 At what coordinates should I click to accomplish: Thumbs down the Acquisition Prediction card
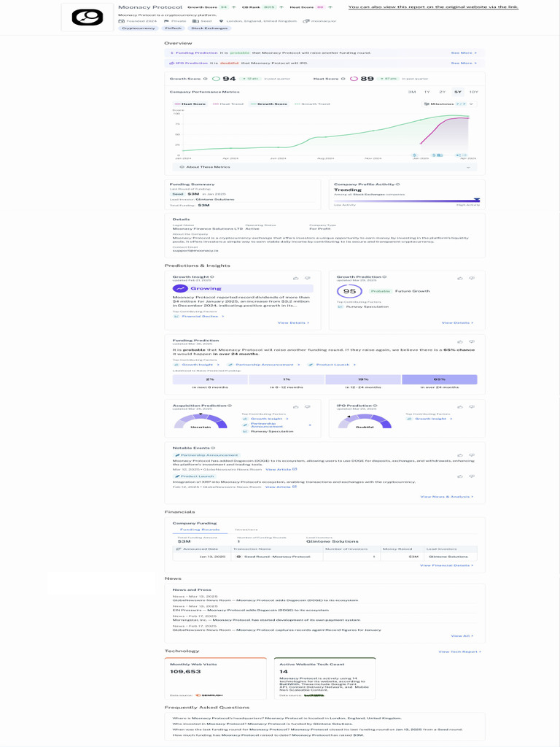308,407
